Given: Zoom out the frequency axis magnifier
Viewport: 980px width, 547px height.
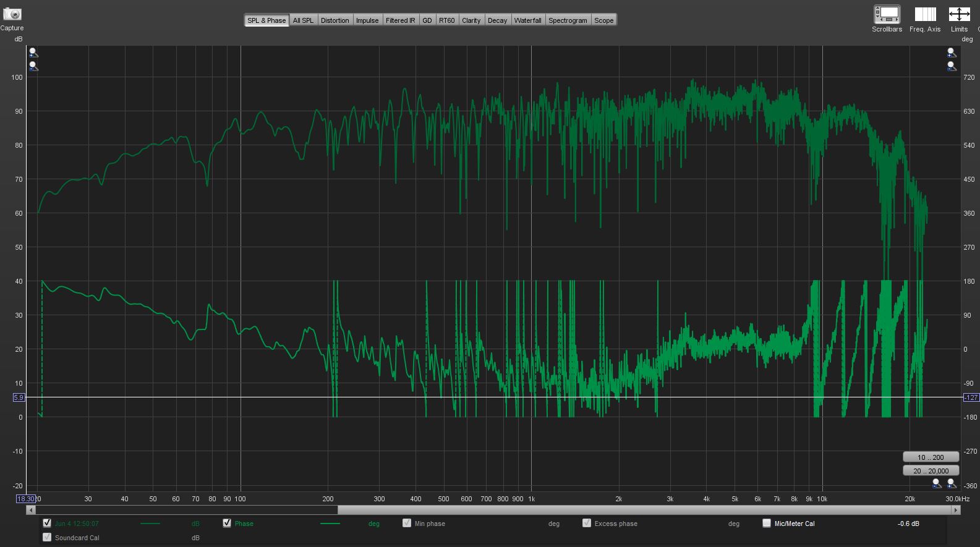Looking at the screenshot, I should click(x=937, y=483).
